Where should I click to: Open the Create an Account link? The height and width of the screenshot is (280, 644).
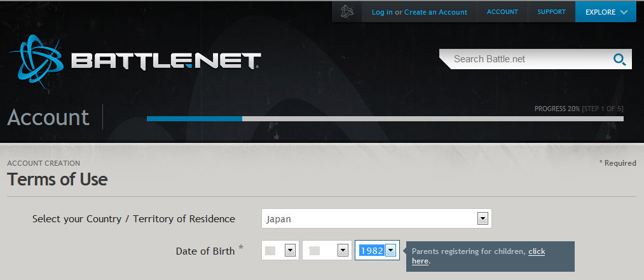pos(435,12)
